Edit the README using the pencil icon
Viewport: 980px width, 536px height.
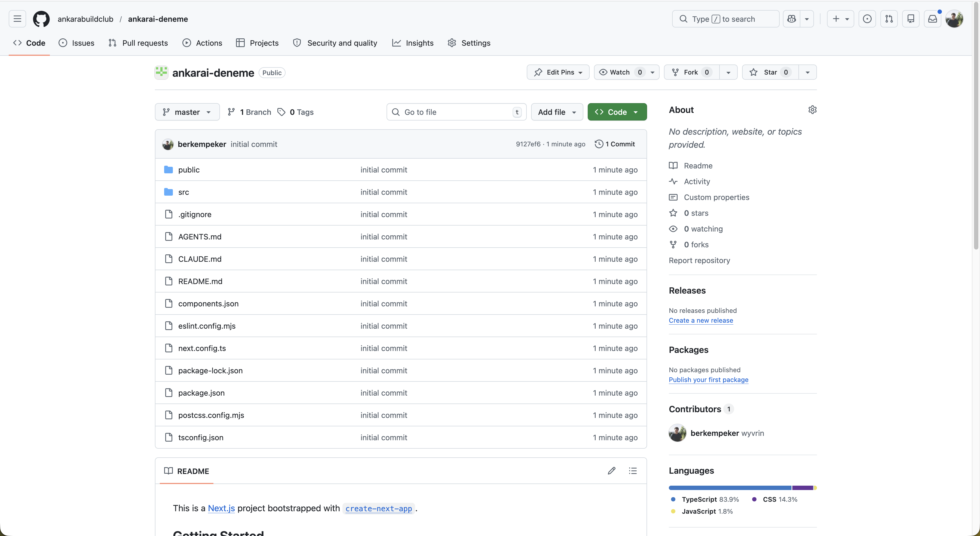[x=611, y=471]
